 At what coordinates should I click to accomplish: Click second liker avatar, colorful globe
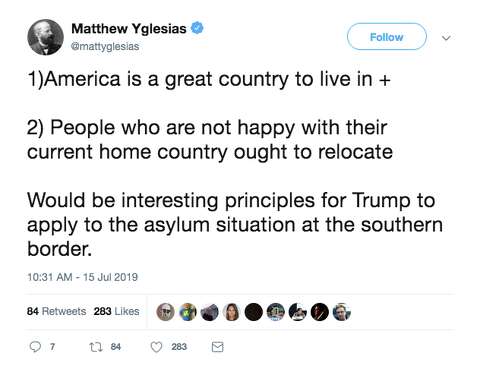(x=188, y=312)
